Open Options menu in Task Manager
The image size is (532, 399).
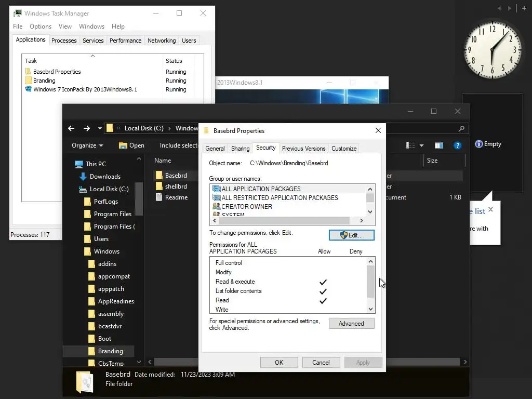pyautogui.click(x=41, y=26)
